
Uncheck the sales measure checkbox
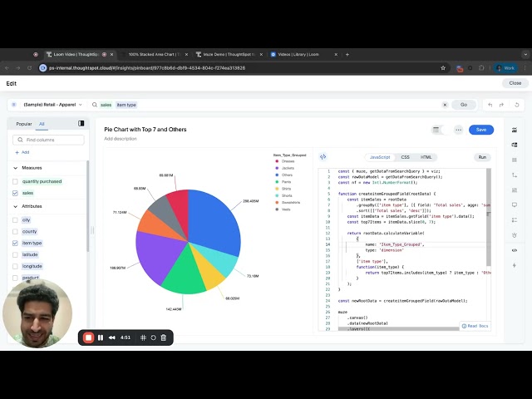(x=15, y=193)
